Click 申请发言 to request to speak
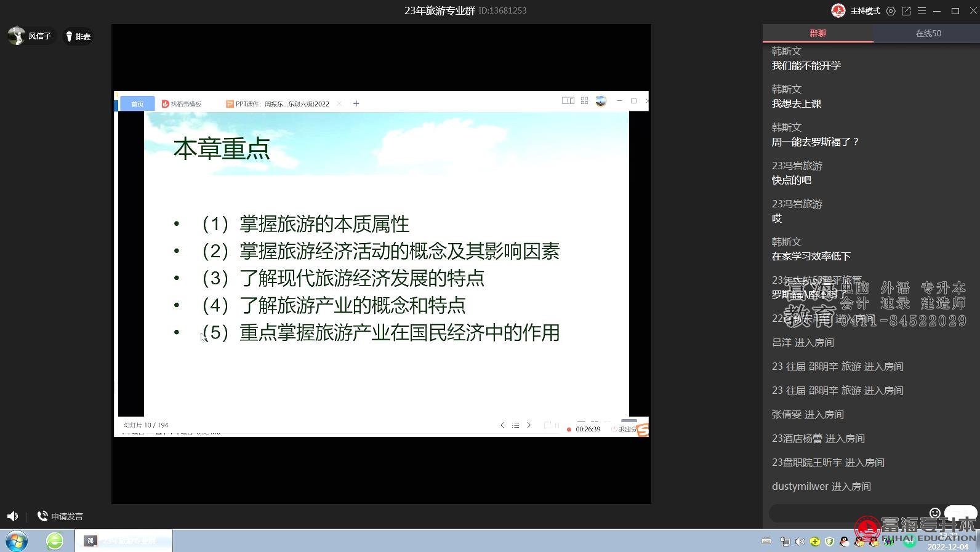Screen dimensions: 980x552 tap(60, 516)
